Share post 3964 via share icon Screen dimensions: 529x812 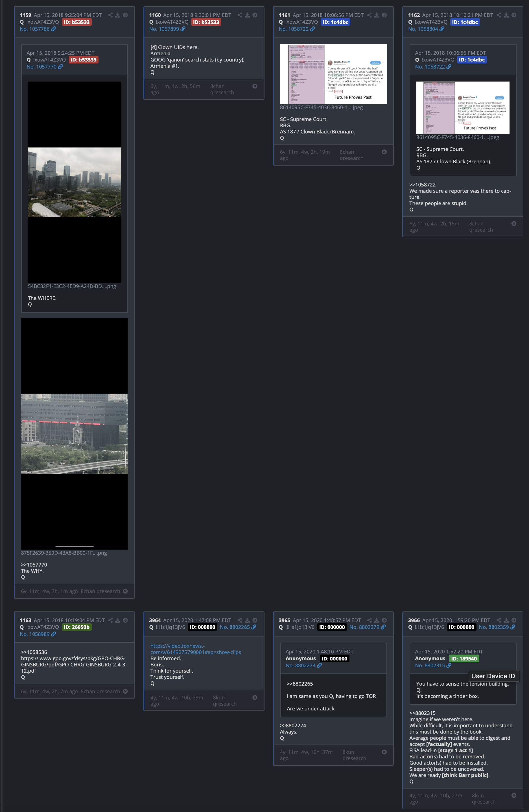[240, 620]
